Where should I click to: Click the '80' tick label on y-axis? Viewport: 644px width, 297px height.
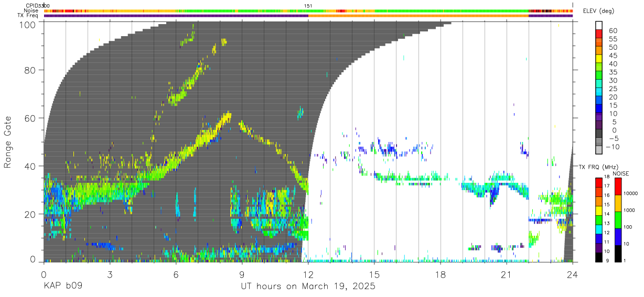click(31, 70)
